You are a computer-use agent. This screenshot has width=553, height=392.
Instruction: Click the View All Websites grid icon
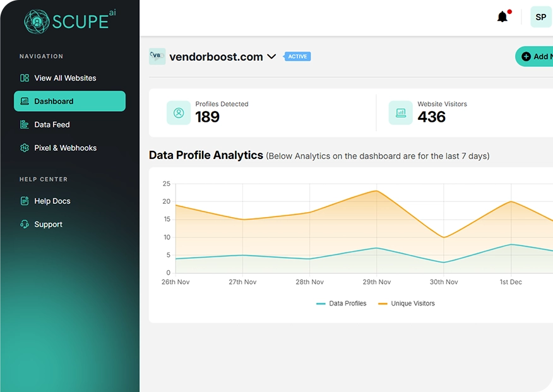pyautogui.click(x=25, y=78)
